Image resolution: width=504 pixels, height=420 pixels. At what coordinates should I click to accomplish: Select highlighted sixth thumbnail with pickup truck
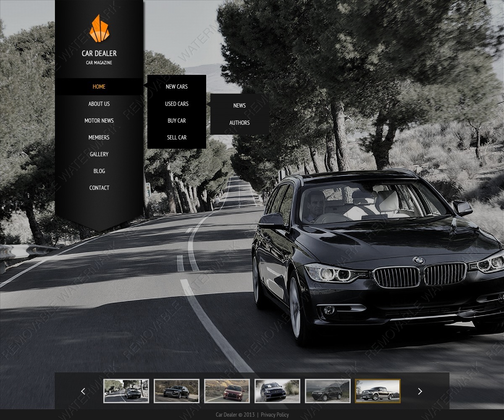[378, 391]
